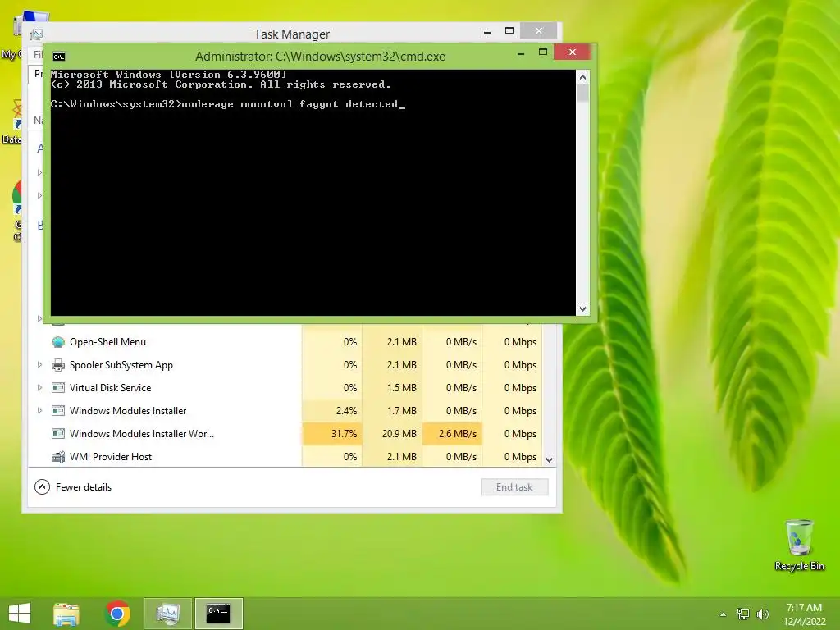Click the Windows Modules Installer icon
This screenshot has height=630, width=840.
point(58,411)
